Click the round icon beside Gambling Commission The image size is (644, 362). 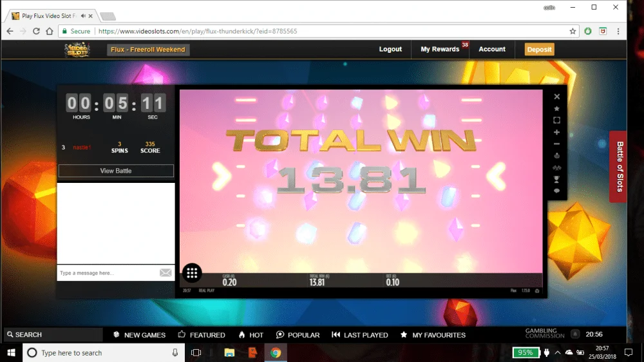tap(575, 334)
